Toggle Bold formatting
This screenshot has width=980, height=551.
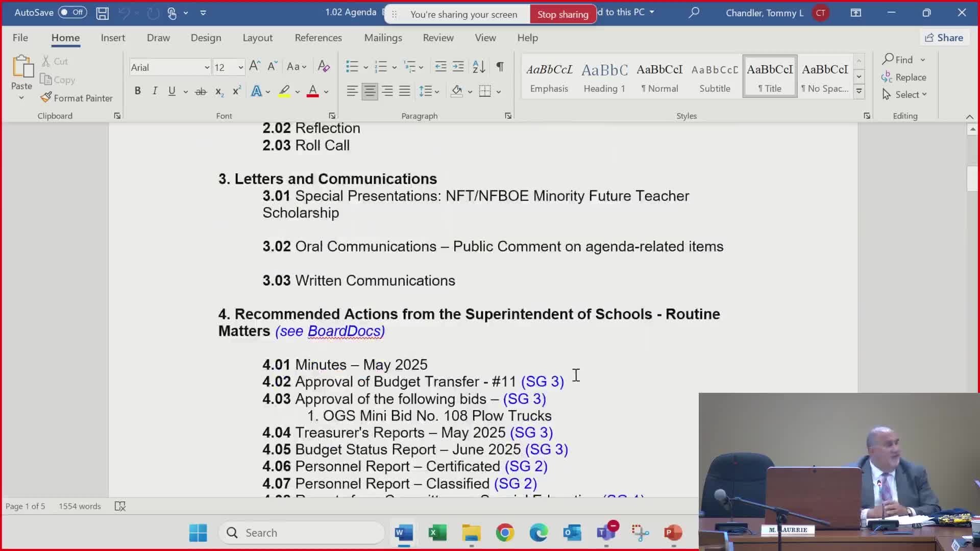click(137, 91)
